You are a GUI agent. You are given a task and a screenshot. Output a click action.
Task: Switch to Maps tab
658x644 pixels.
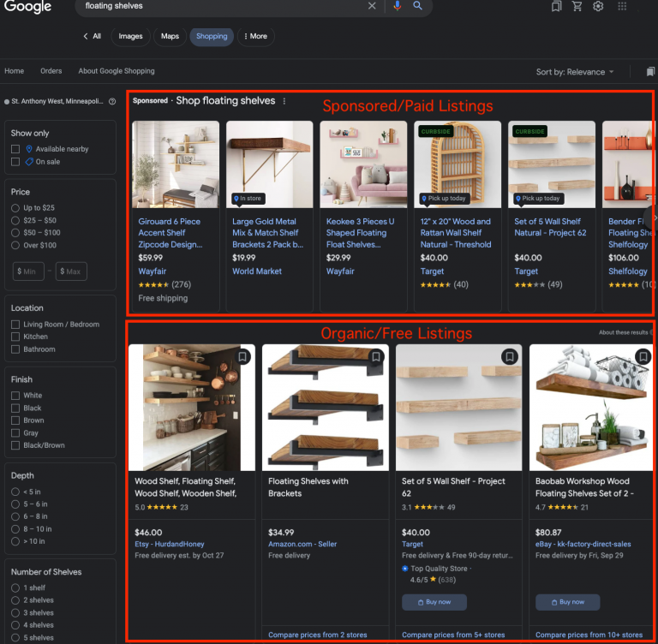[x=170, y=37]
